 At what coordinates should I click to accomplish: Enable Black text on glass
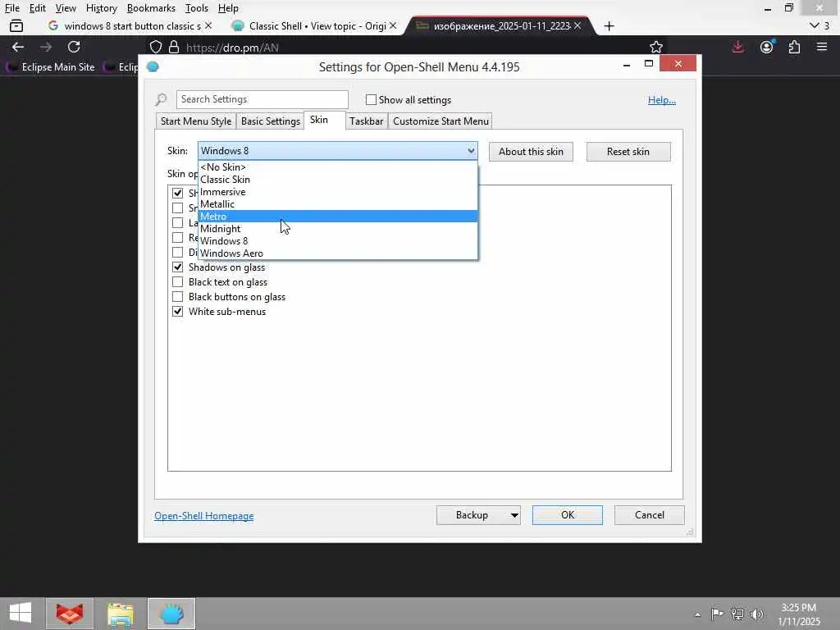click(177, 282)
